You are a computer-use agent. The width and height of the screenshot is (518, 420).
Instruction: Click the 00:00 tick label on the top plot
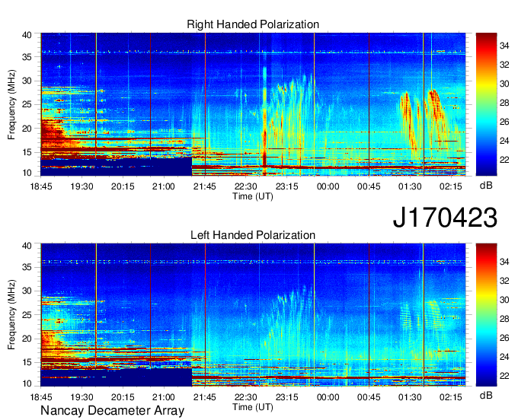tap(328, 186)
